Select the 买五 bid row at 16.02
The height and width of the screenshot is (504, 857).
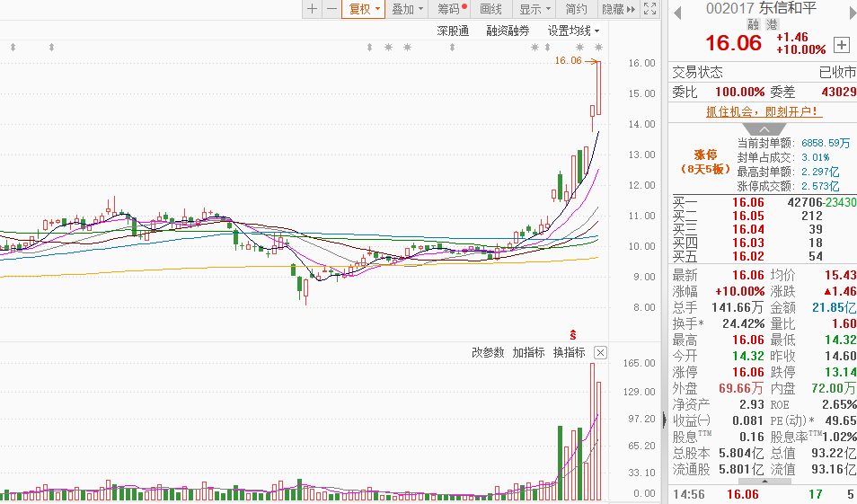(764, 256)
